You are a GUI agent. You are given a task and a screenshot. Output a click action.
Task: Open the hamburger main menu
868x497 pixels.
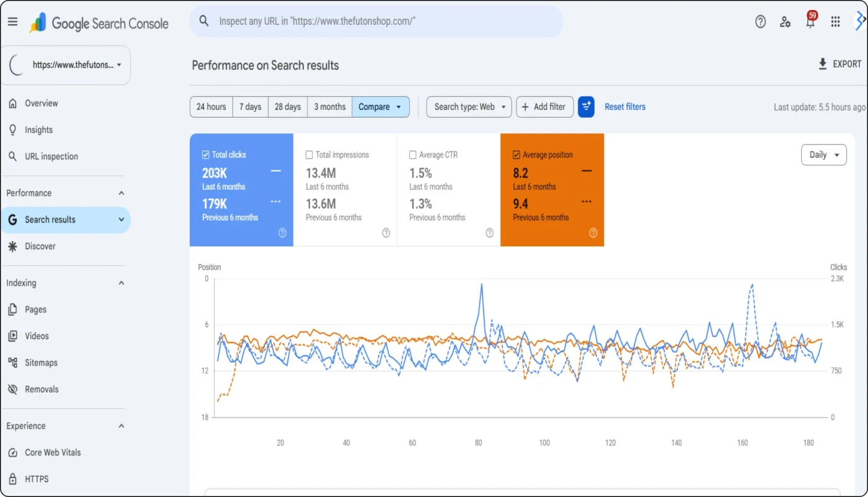tap(12, 22)
